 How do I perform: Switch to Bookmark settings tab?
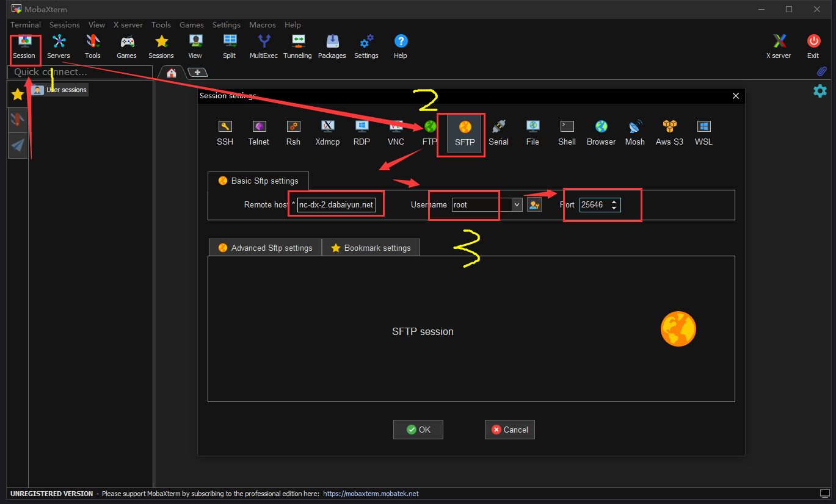371,248
